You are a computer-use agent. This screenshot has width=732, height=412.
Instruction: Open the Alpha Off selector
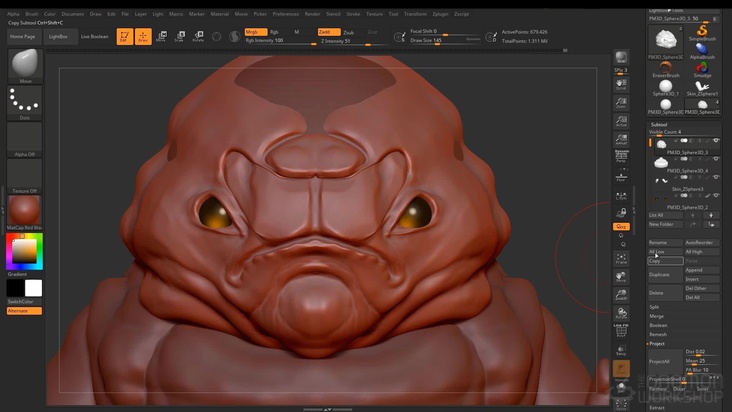[x=25, y=139]
